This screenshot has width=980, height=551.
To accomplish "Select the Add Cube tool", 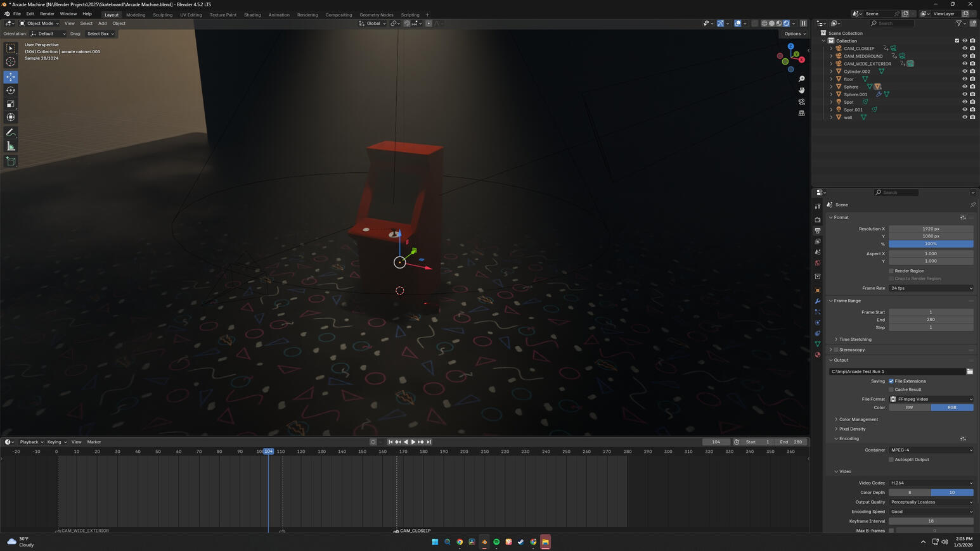I will [x=11, y=161].
